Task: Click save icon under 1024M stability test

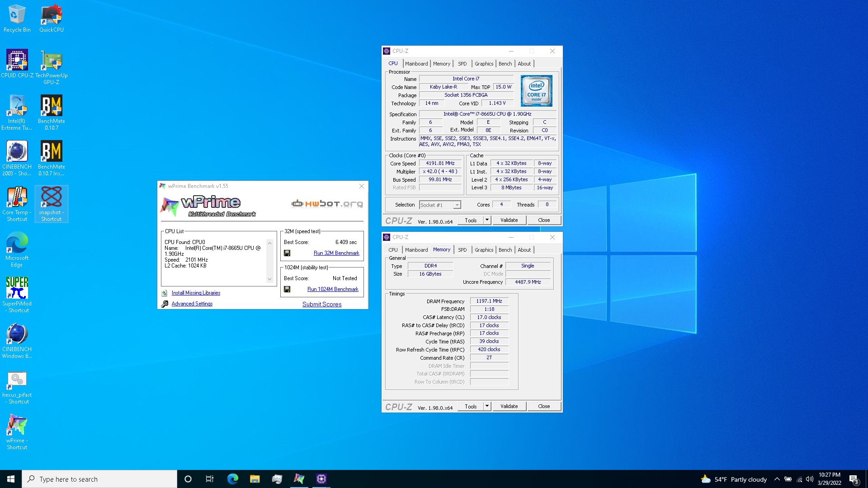Action: tap(287, 289)
